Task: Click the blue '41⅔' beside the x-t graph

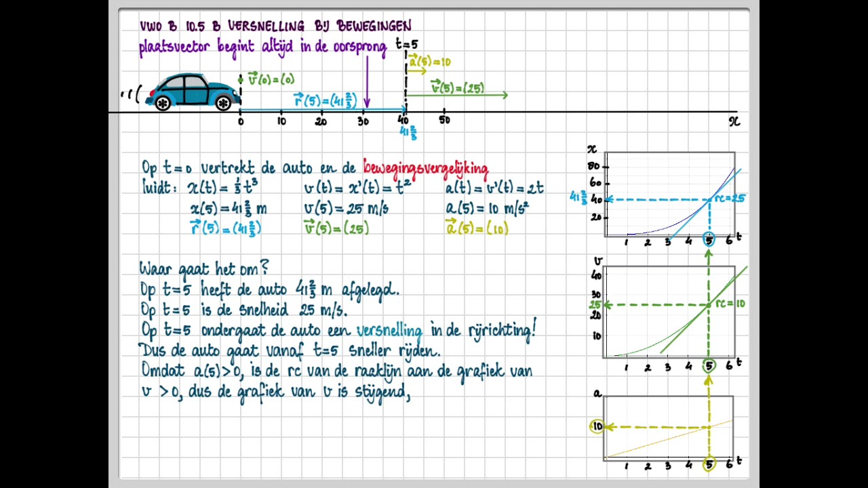Action: [578, 197]
